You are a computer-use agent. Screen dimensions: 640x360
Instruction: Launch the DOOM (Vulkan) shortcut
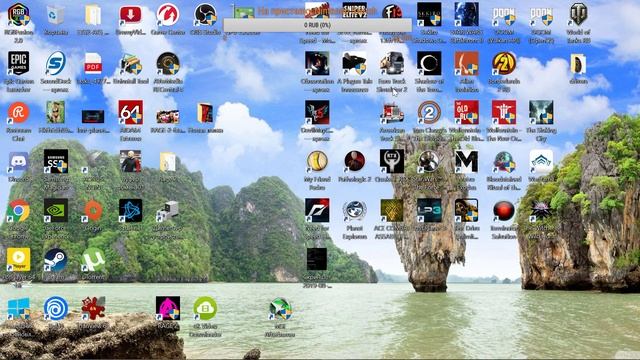[x=504, y=15]
